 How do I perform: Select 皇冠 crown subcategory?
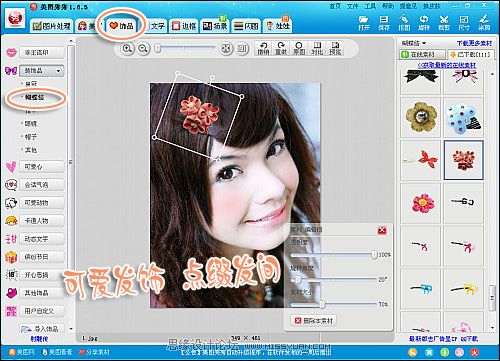pos(31,84)
